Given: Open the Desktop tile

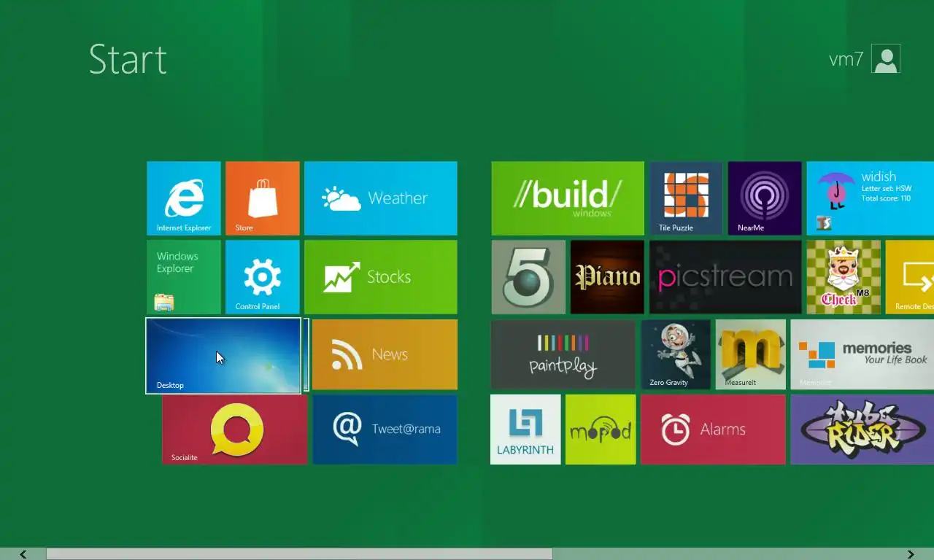Looking at the screenshot, I should [x=223, y=356].
